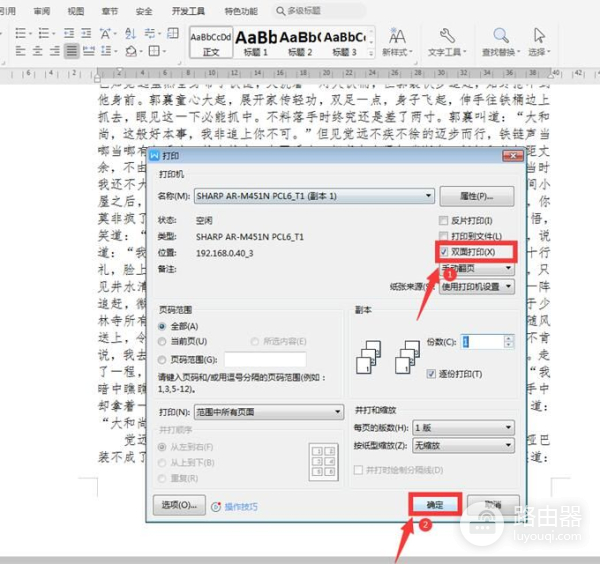This screenshot has height=564, width=600.
Task: Open 每页的版数(H) dropdown
Action: [x=463, y=427]
